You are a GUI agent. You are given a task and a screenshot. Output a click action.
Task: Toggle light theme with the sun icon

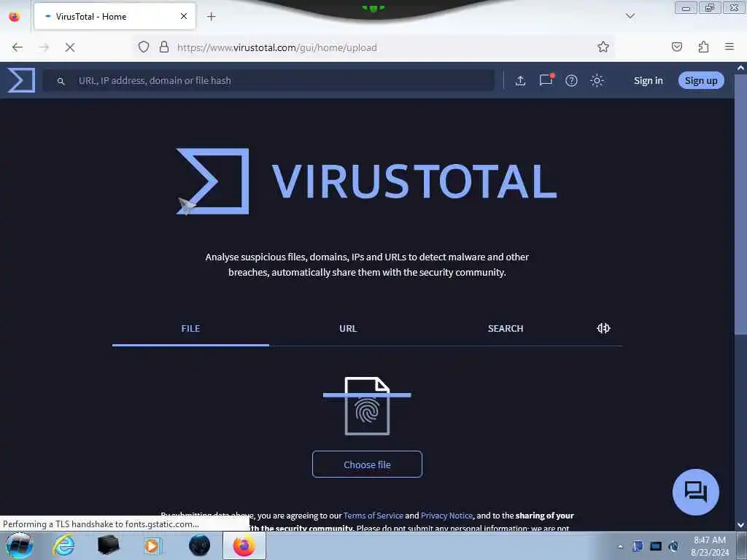pos(597,80)
